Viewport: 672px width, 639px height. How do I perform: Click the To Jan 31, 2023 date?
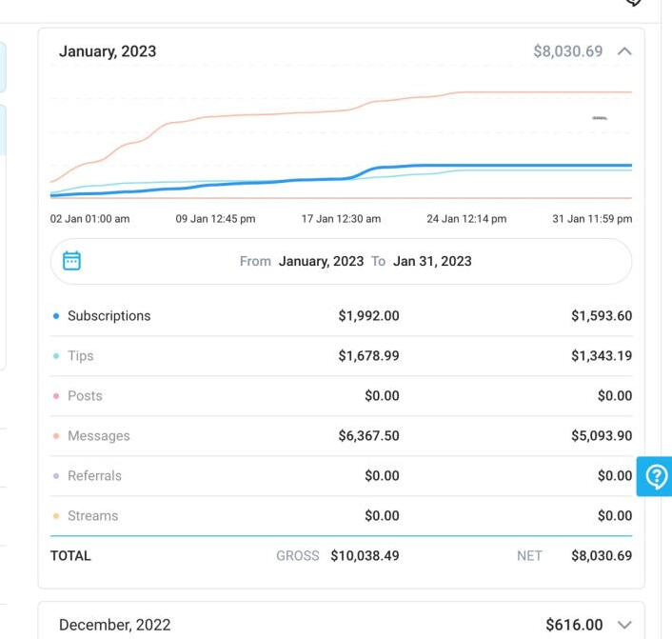click(x=431, y=261)
